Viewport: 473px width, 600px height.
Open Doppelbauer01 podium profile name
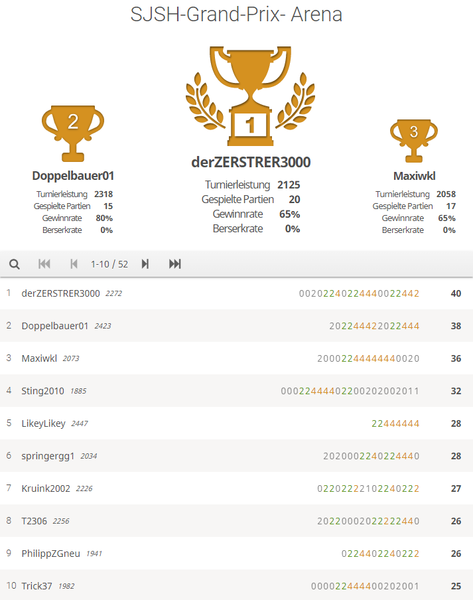pos(73,176)
